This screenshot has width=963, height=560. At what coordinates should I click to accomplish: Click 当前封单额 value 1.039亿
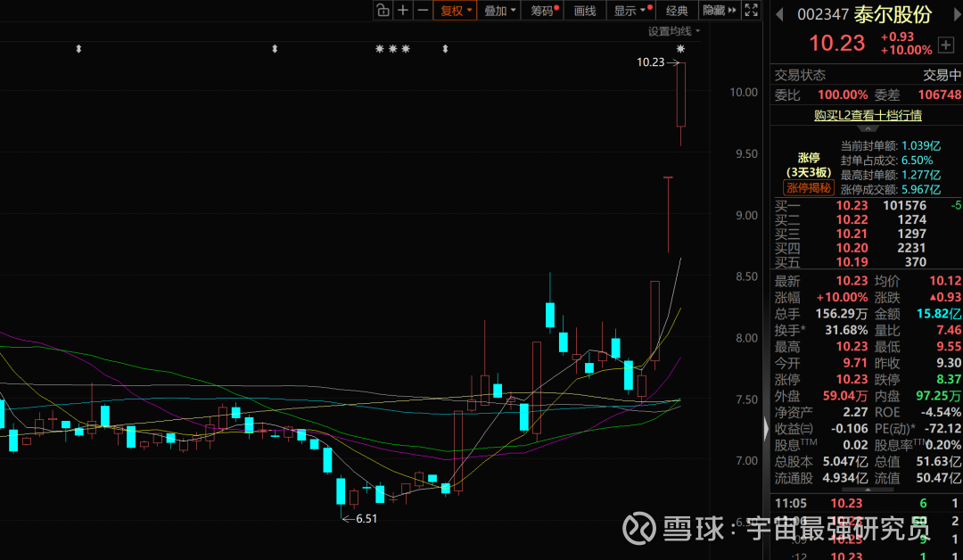(x=921, y=146)
